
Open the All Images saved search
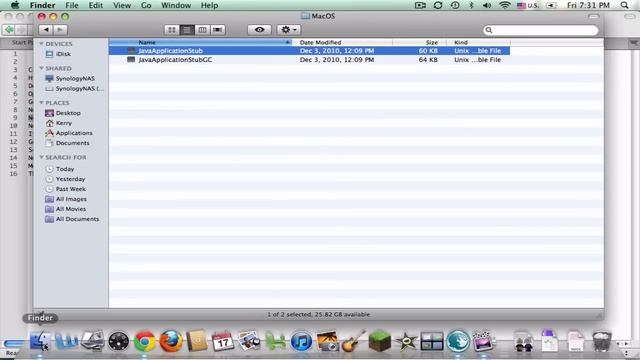[x=71, y=199]
